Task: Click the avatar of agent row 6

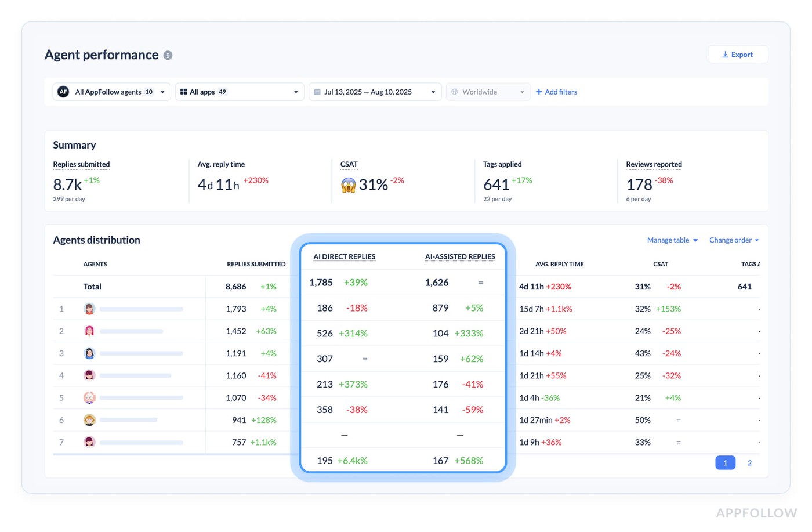Action: [x=89, y=420]
